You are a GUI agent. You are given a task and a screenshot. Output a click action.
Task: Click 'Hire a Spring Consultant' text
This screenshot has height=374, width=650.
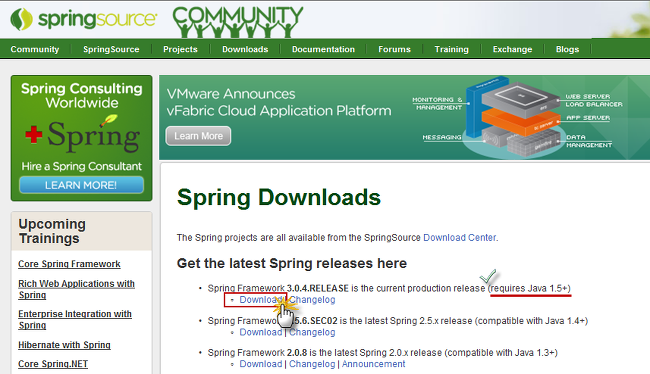[x=82, y=166]
